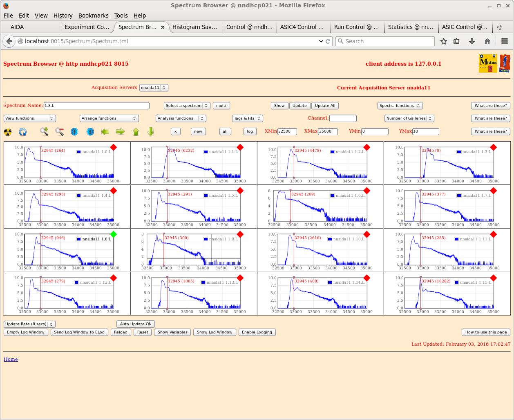Click the zoom out magnifier icon

(x=60, y=131)
